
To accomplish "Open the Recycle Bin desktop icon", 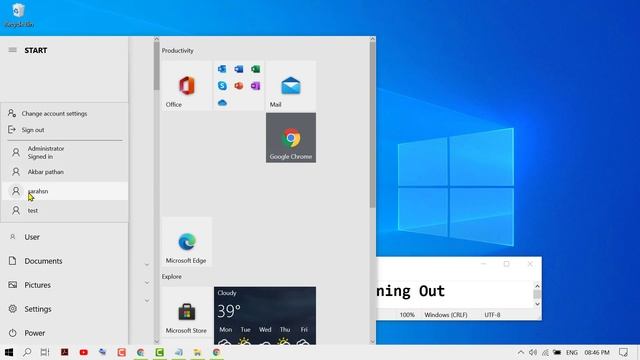I will pyautogui.click(x=18, y=15).
